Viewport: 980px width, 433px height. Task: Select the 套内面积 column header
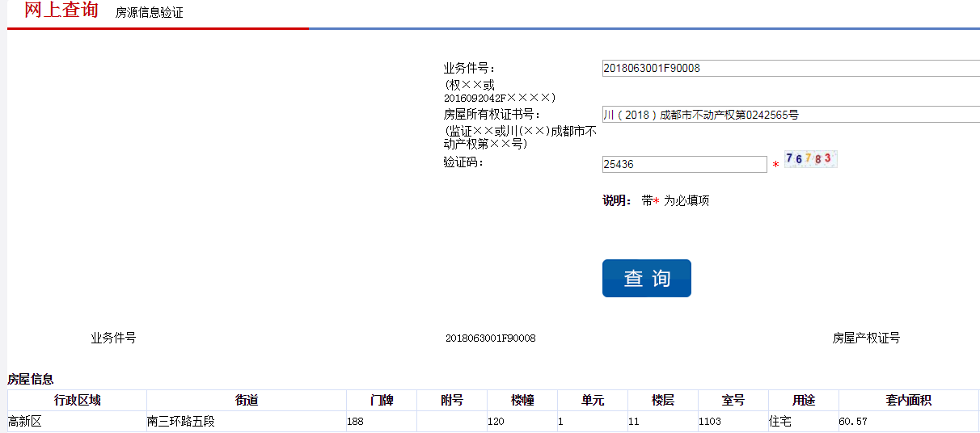[909, 401]
